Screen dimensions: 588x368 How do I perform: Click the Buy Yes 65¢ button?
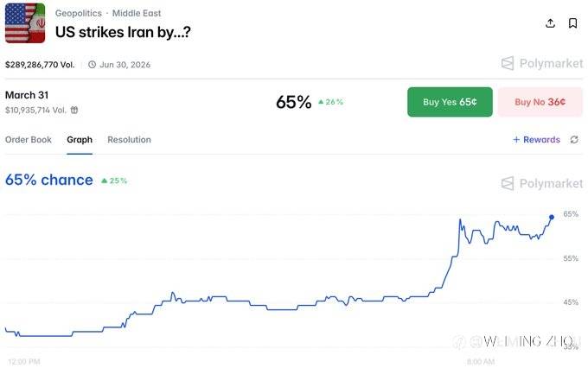pyautogui.click(x=450, y=102)
